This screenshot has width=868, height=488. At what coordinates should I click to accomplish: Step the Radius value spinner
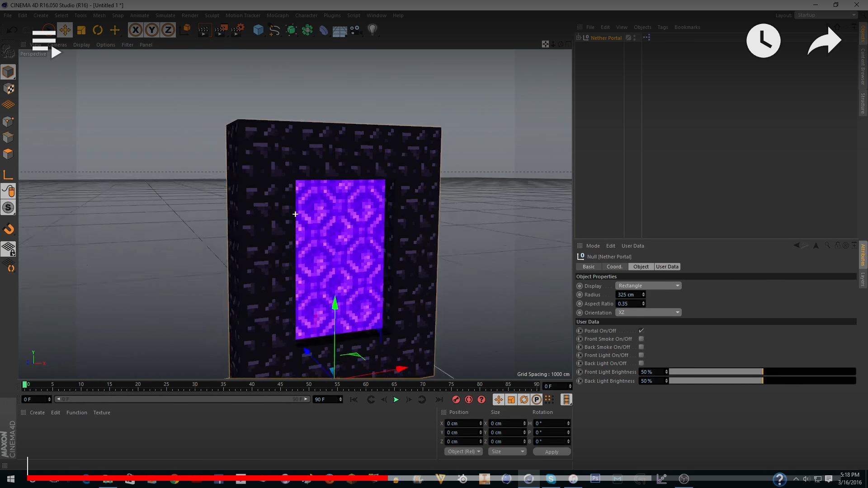(643, 295)
